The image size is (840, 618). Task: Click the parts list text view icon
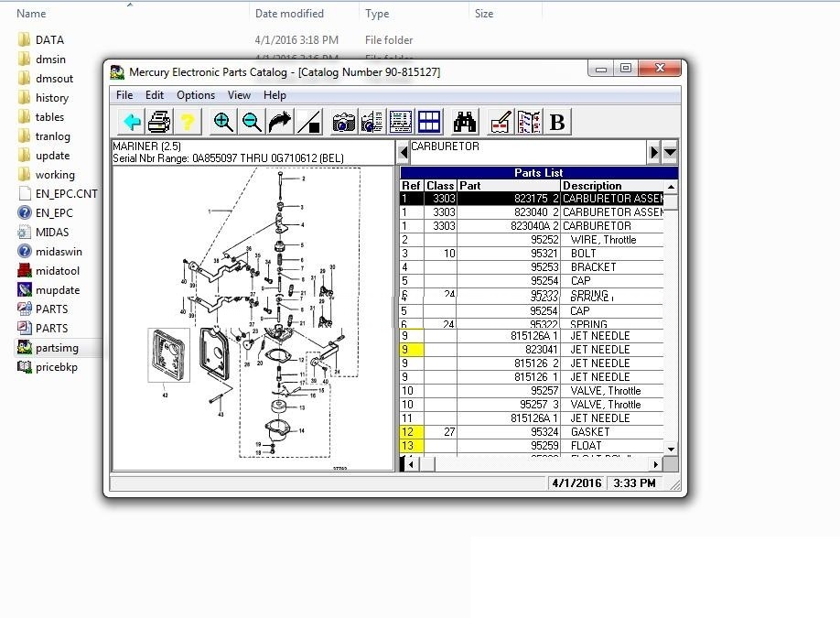pyautogui.click(x=400, y=122)
